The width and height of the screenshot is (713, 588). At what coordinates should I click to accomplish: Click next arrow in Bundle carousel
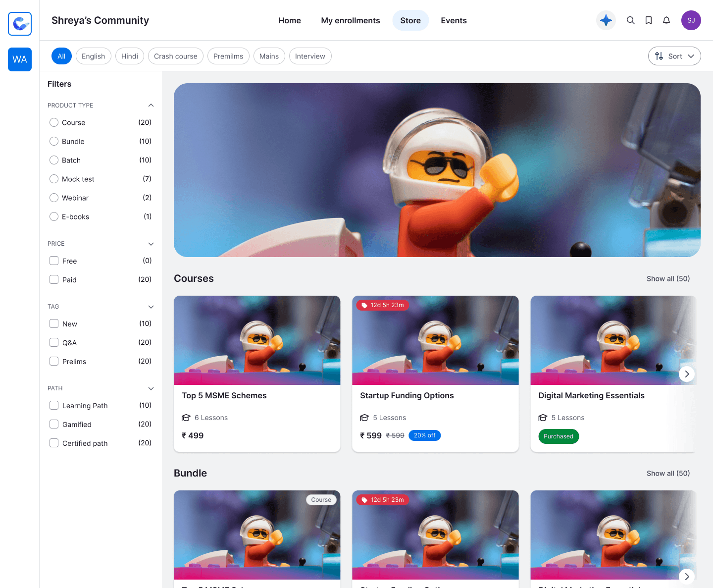(687, 576)
